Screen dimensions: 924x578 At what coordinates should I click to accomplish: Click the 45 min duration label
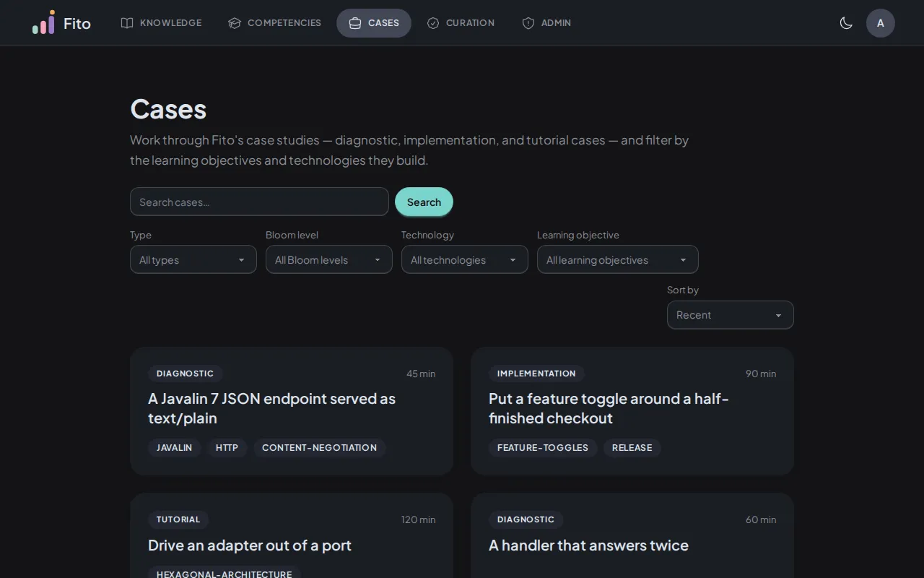421,374
